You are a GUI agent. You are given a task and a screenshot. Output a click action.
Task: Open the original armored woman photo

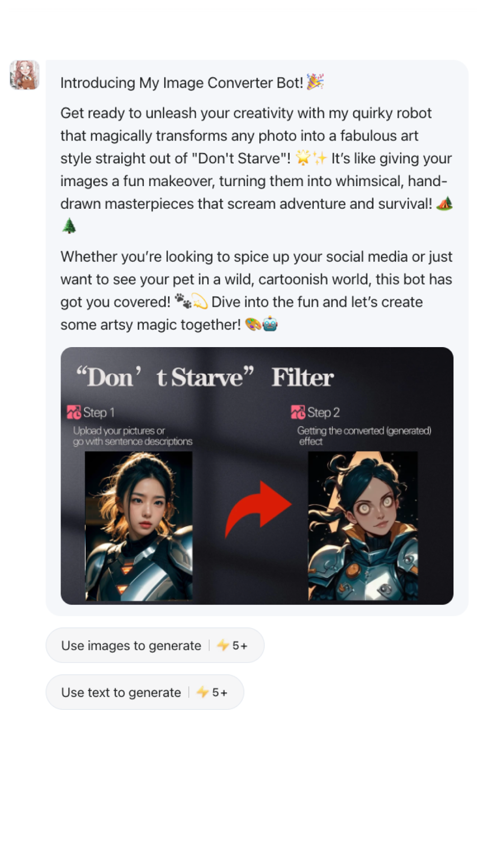click(139, 526)
